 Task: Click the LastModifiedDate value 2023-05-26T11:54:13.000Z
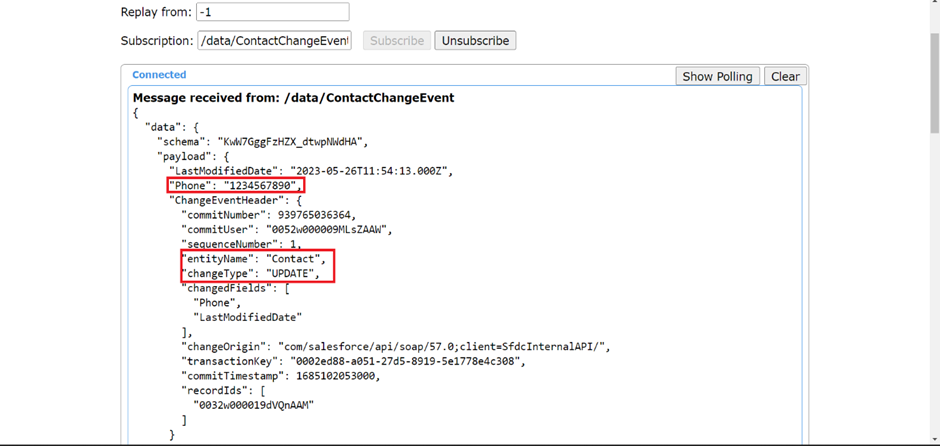[x=370, y=171]
